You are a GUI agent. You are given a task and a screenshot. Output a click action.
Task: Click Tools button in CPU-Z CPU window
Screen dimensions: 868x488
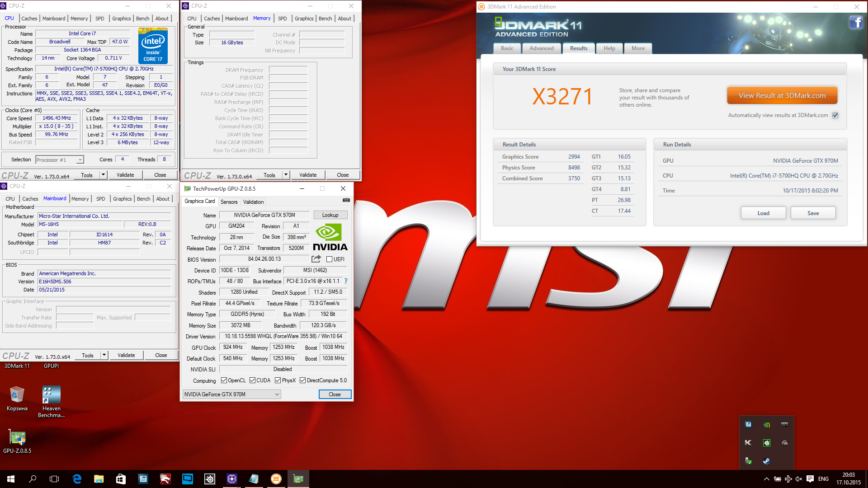87,175
